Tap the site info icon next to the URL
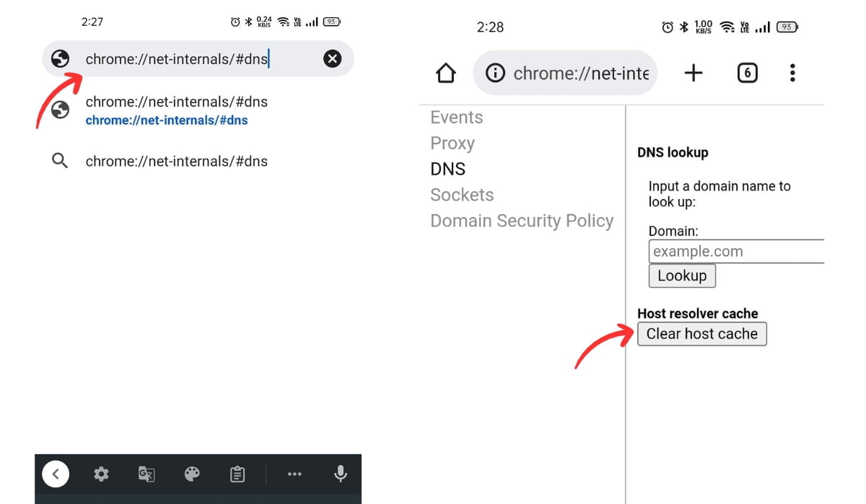The width and height of the screenshot is (866, 504). click(x=496, y=73)
